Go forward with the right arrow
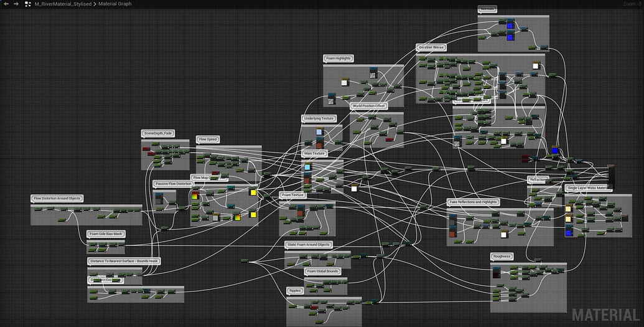 click(16, 4)
